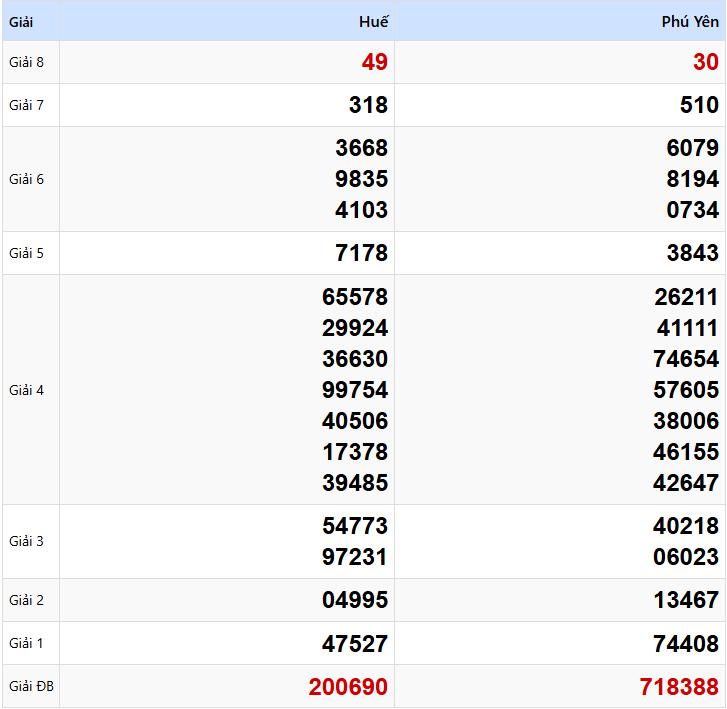727x709 pixels.
Task: Click Huế Giải 5 number 7178
Action: click(362, 253)
